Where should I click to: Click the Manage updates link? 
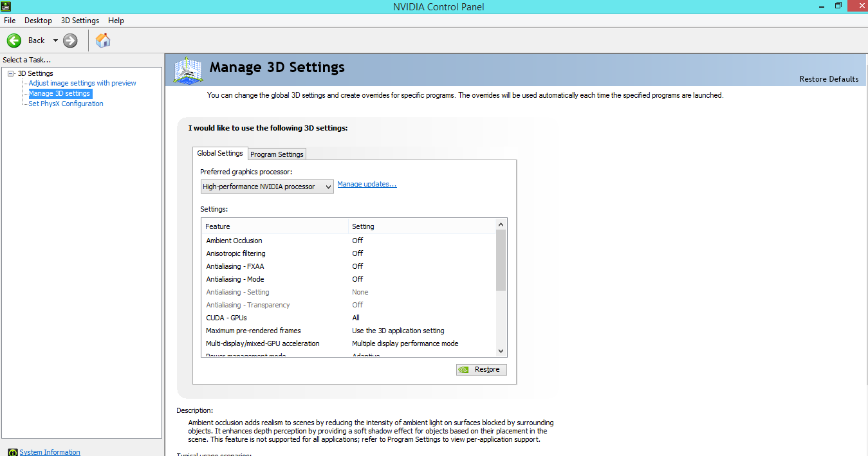tap(367, 184)
